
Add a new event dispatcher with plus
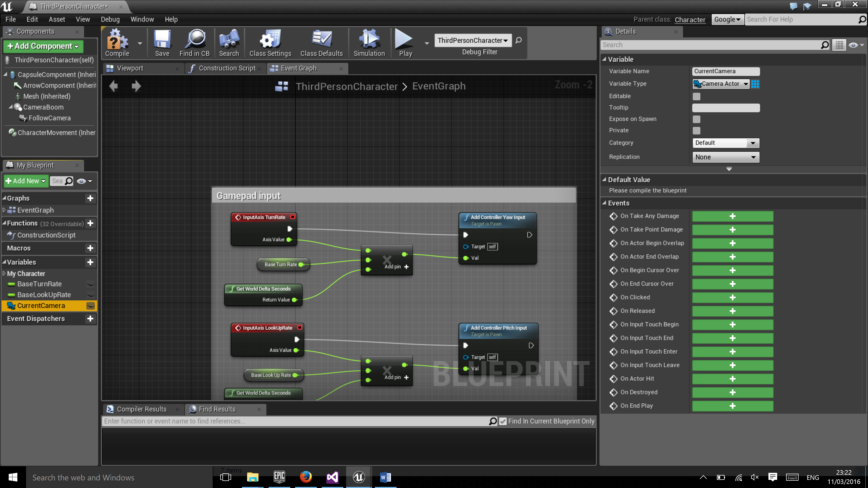coord(90,319)
